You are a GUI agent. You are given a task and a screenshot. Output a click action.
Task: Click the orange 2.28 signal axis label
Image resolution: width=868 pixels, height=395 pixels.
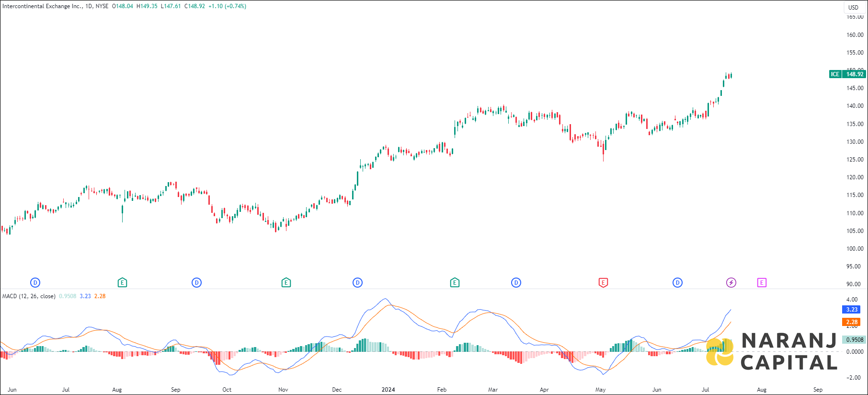click(851, 322)
